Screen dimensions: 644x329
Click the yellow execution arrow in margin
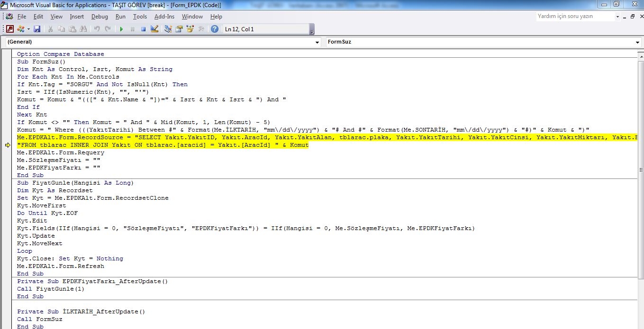pos(8,145)
